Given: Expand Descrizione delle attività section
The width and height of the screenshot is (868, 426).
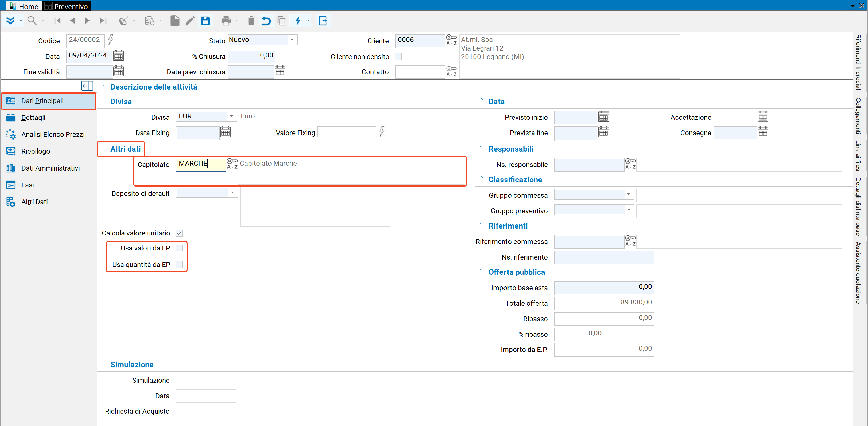Looking at the screenshot, I should click(103, 86).
